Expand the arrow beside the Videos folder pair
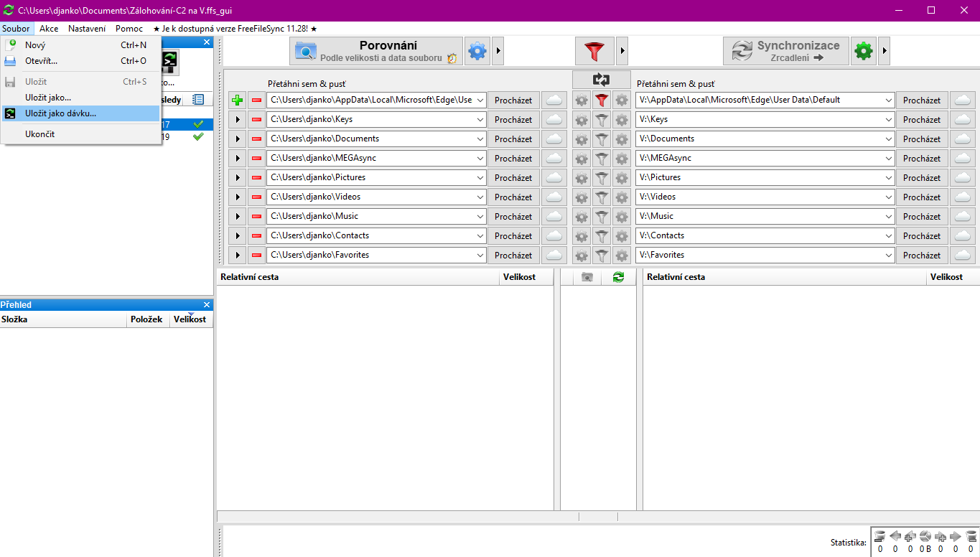This screenshot has width=980, height=557. (237, 197)
